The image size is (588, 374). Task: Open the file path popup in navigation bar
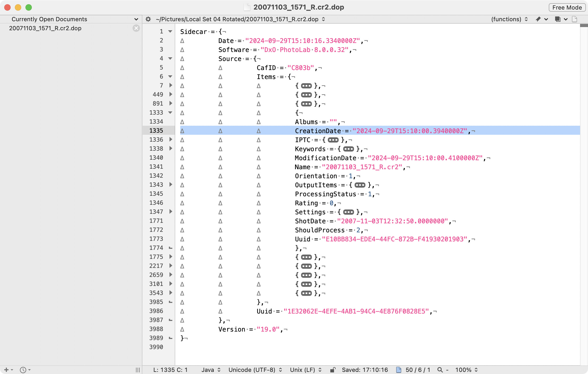pos(240,19)
